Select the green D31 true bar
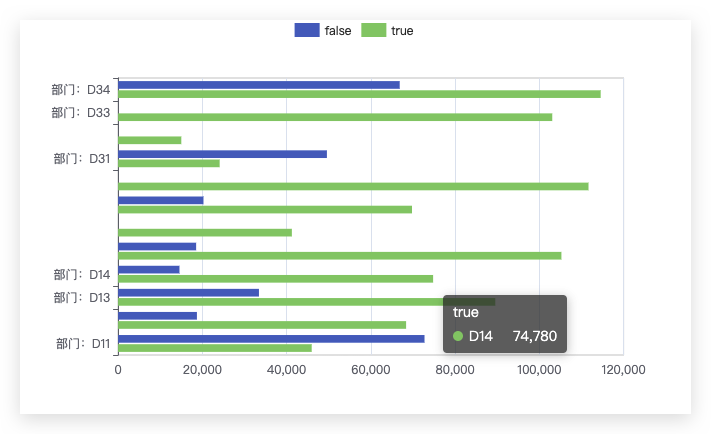This screenshot has width=711, height=434. pos(169,163)
